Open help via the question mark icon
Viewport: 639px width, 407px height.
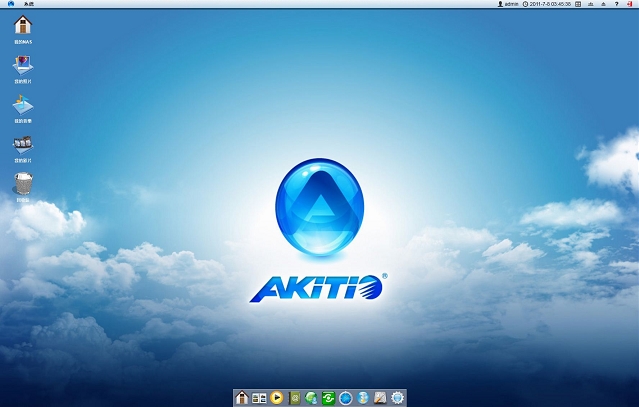point(616,4)
